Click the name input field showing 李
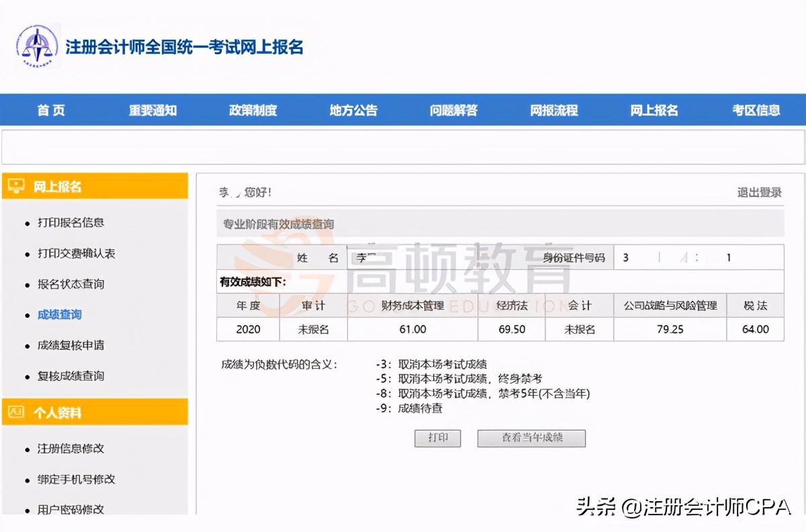Viewport: 806px width, 532px height. [x=373, y=258]
